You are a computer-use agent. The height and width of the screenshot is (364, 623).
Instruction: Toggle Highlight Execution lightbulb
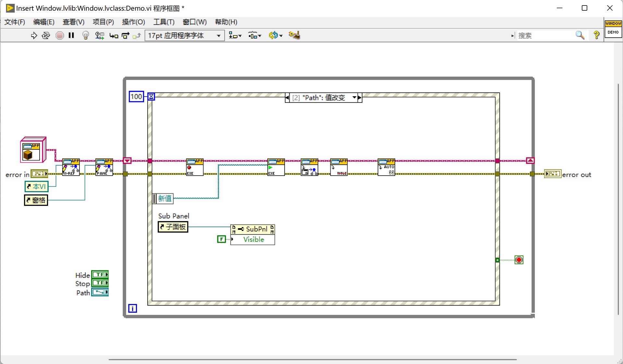[86, 35]
